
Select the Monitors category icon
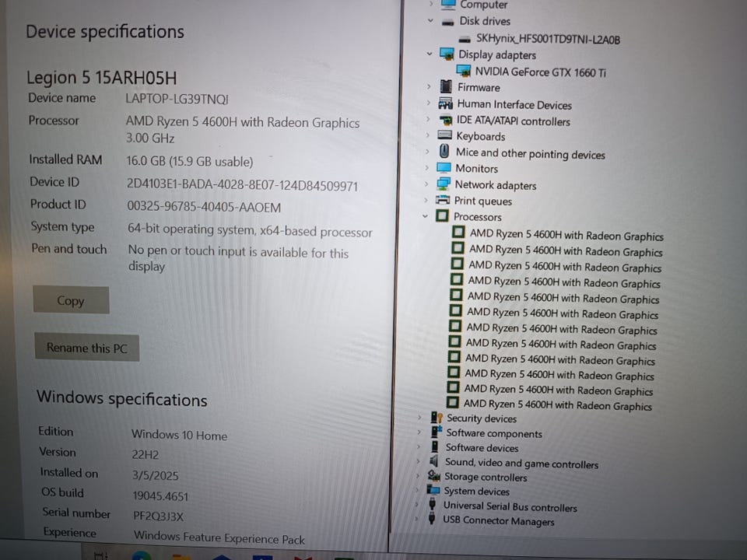[444, 168]
